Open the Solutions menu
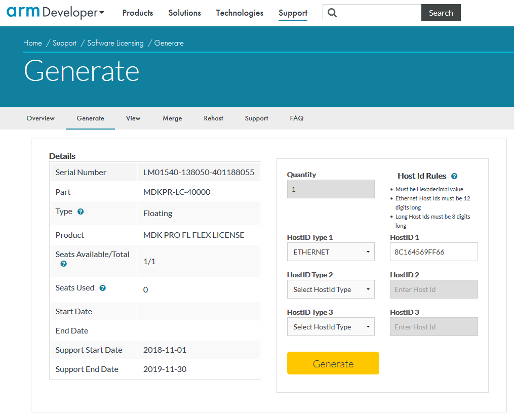This screenshot has height=420, width=514. [x=184, y=13]
